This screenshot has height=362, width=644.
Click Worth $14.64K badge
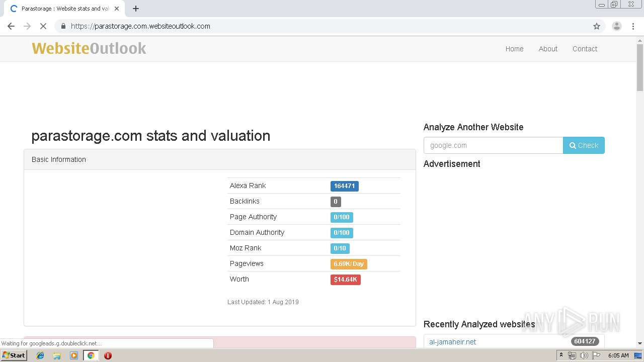pos(345,280)
